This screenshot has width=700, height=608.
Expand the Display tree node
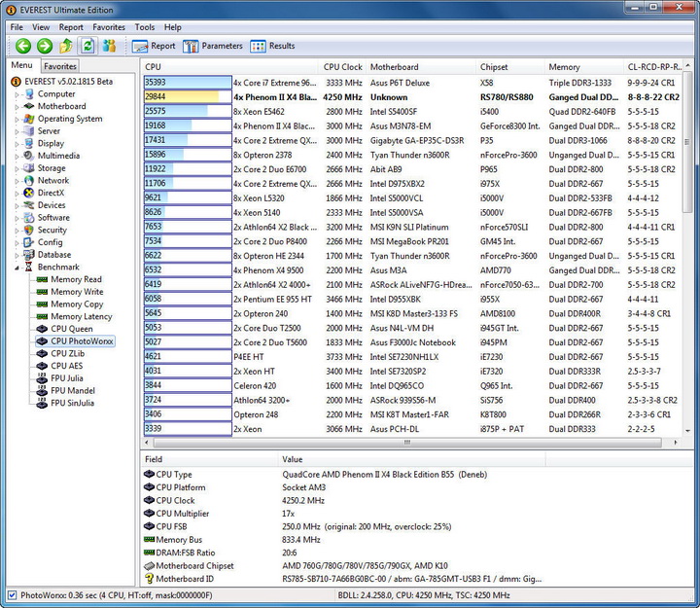click(x=17, y=144)
